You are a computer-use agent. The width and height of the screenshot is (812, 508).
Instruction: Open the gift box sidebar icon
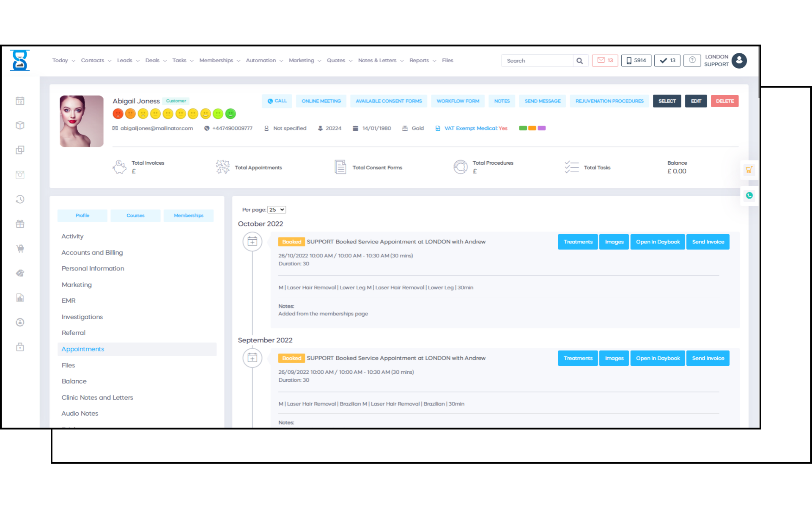click(20, 224)
